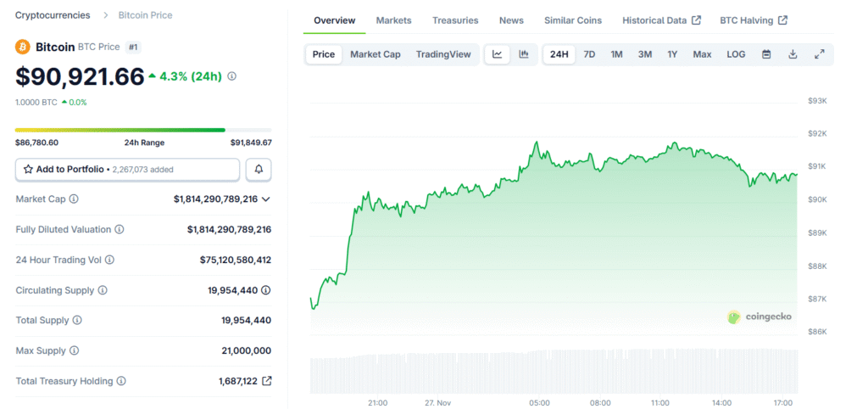Open info icon beside 4.3% (24h)
Image resolution: width=868 pixels, height=409 pixels.
click(232, 76)
